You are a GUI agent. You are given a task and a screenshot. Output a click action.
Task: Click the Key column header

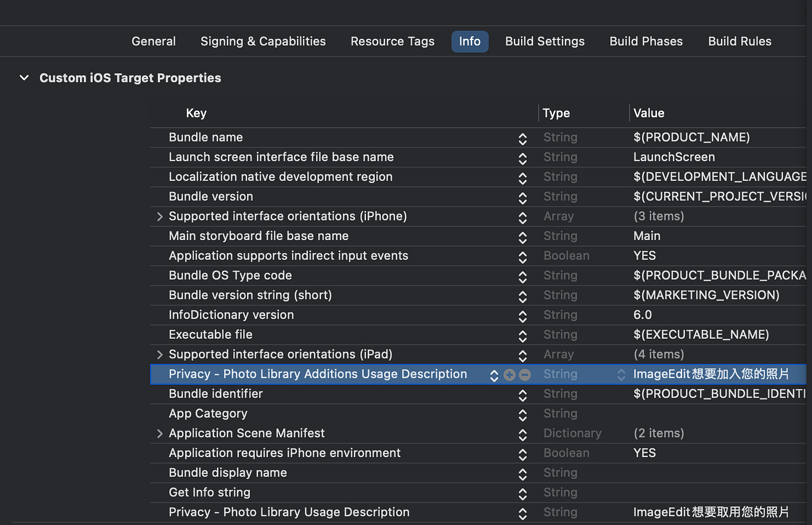[196, 113]
